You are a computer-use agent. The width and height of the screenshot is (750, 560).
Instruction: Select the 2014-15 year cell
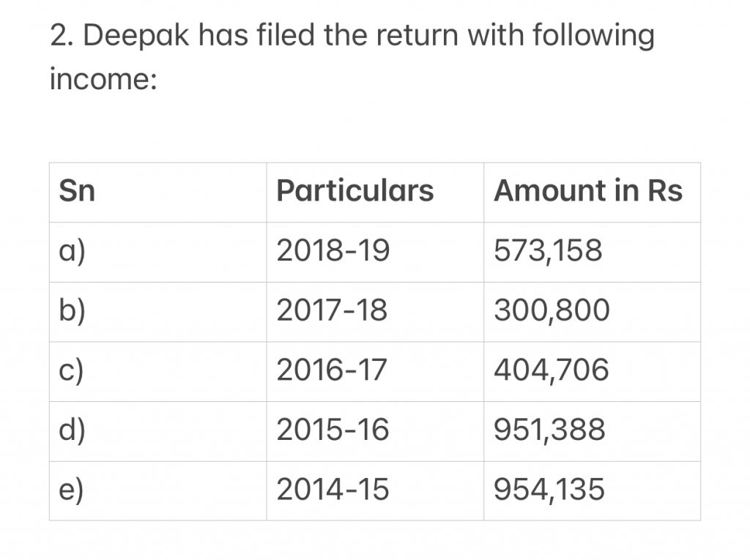333,490
